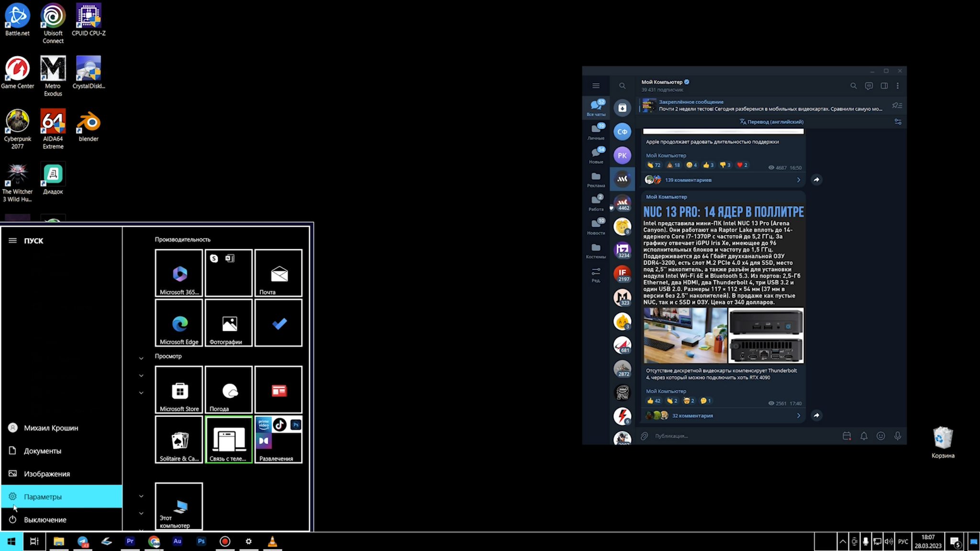
Task: Open the Михаил Крошин user account menu
Action: [62, 428]
